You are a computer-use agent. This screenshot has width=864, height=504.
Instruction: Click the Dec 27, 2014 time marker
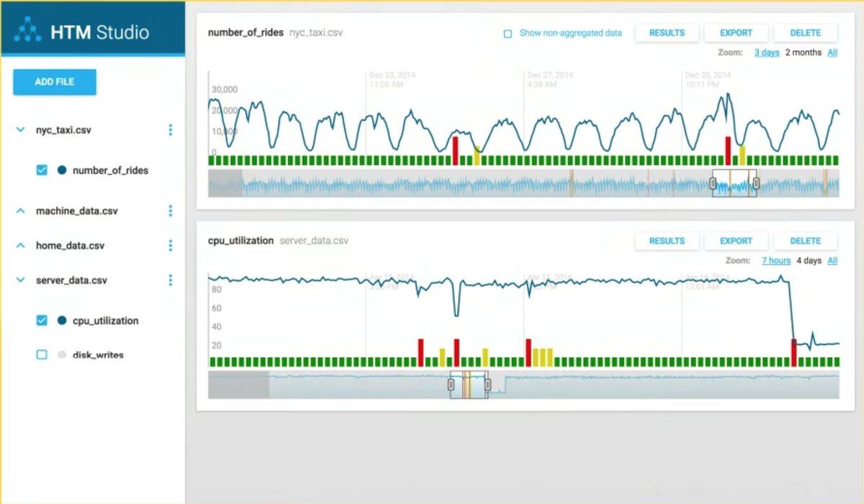550,79
